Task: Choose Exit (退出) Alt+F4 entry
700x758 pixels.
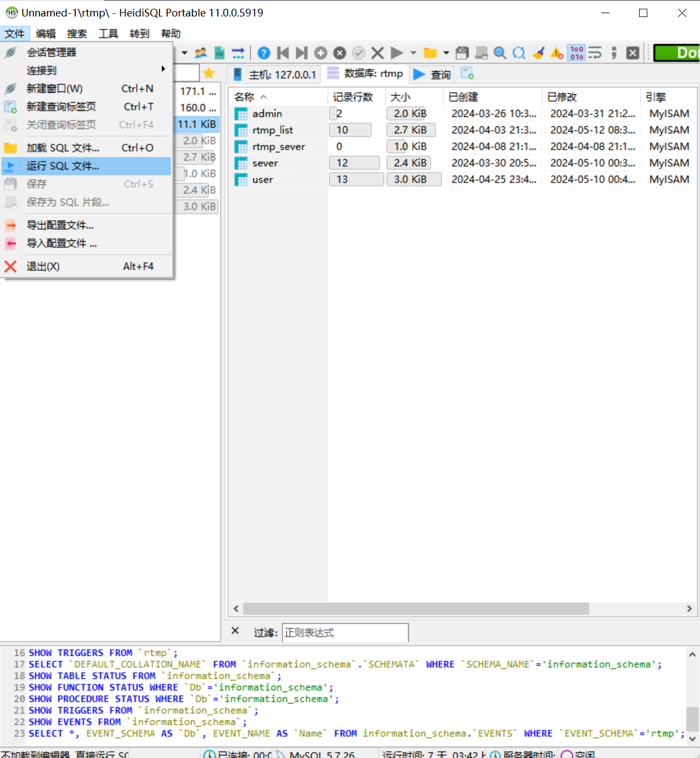Action: [x=87, y=266]
